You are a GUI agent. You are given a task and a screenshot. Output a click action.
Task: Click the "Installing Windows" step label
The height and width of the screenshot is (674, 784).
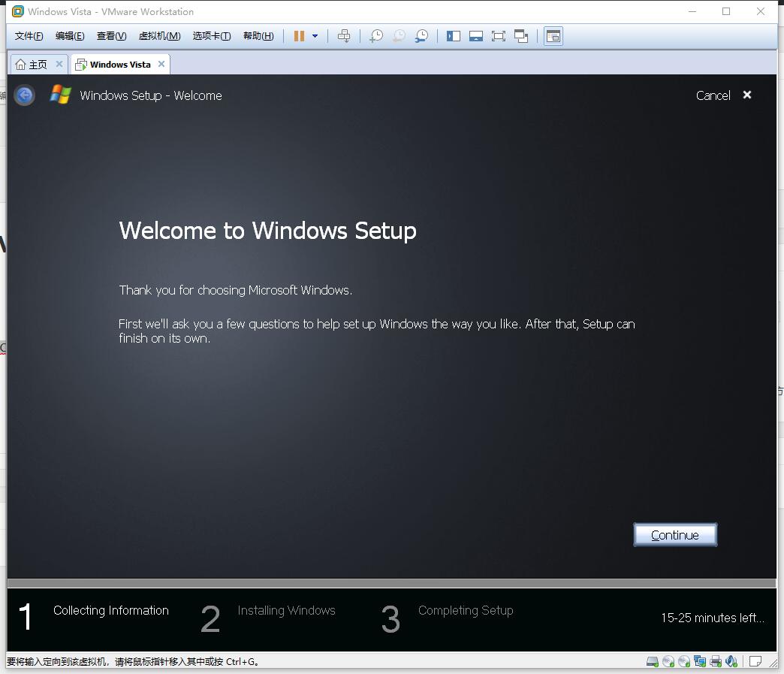point(287,610)
